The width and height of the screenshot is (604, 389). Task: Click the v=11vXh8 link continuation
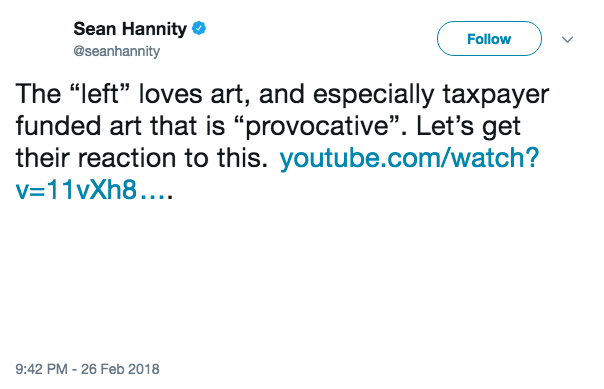point(76,189)
